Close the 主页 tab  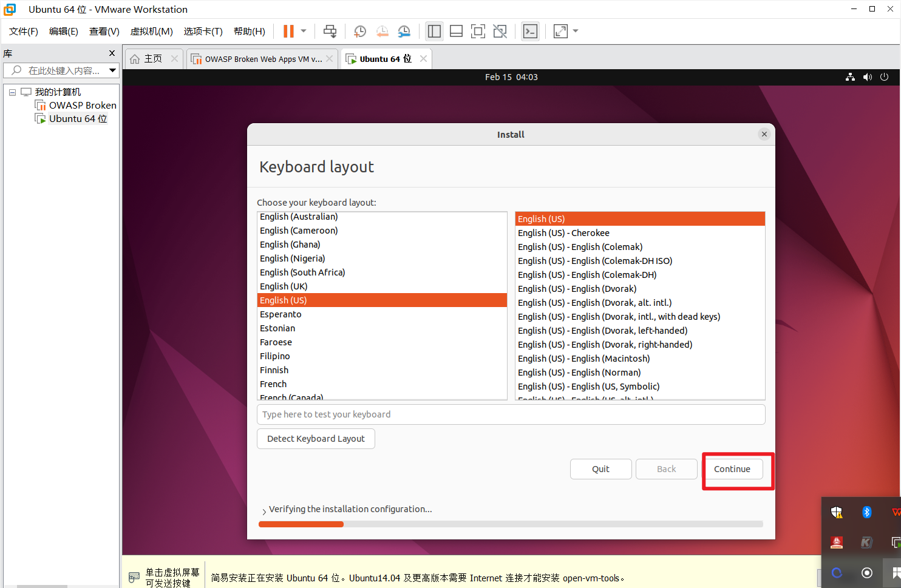[174, 58]
